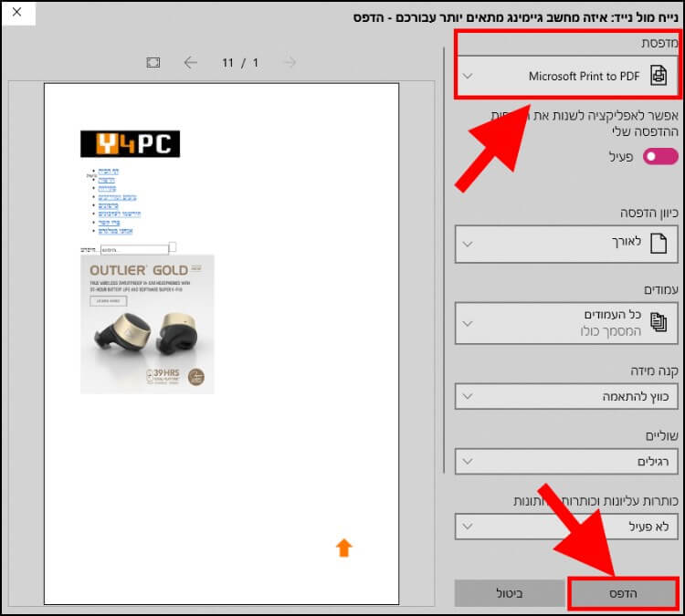Click the printer icon beside Microsoft Print to PDF
Screen dimensions: 685x616
[659, 76]
